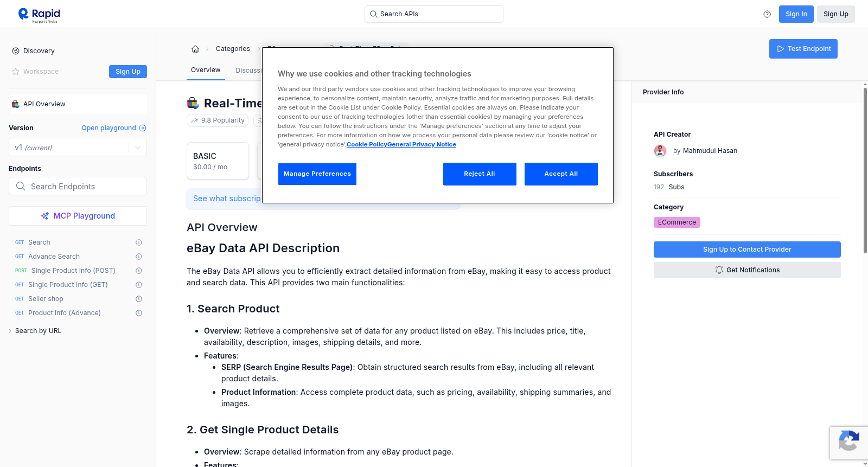Click Sign In in the header
The height and width of the screenshot is (467, 868).
tap(796, 14)
